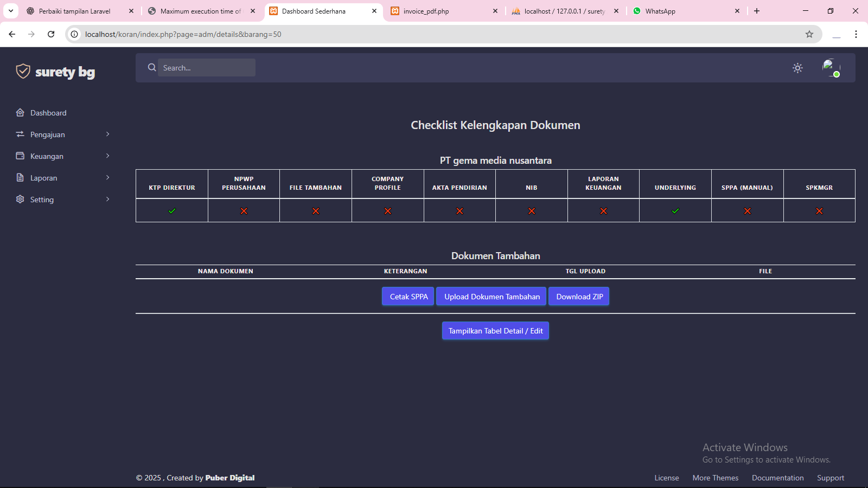Click the green check under Underlying

(675, 211)
